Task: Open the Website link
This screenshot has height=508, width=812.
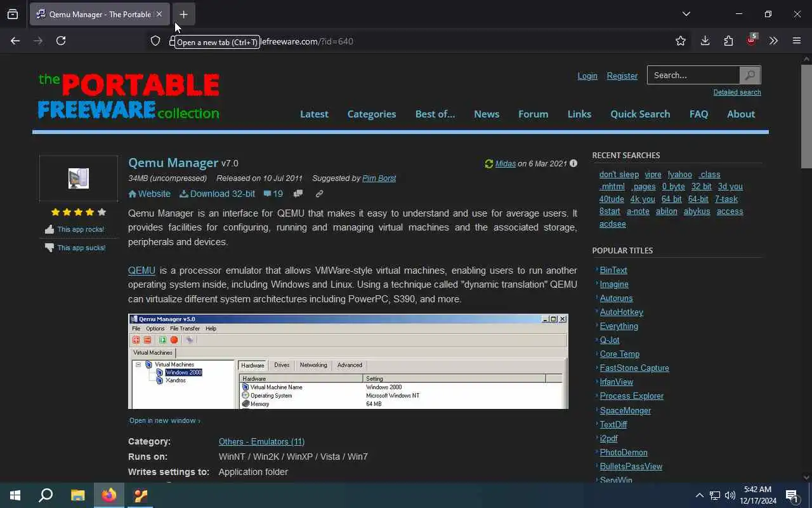Action: point(149,194)
